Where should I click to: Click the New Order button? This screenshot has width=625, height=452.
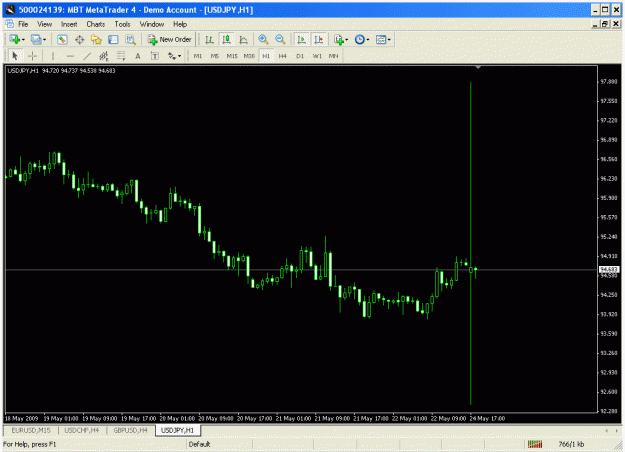pyautogui.click(x=170, y=39)
